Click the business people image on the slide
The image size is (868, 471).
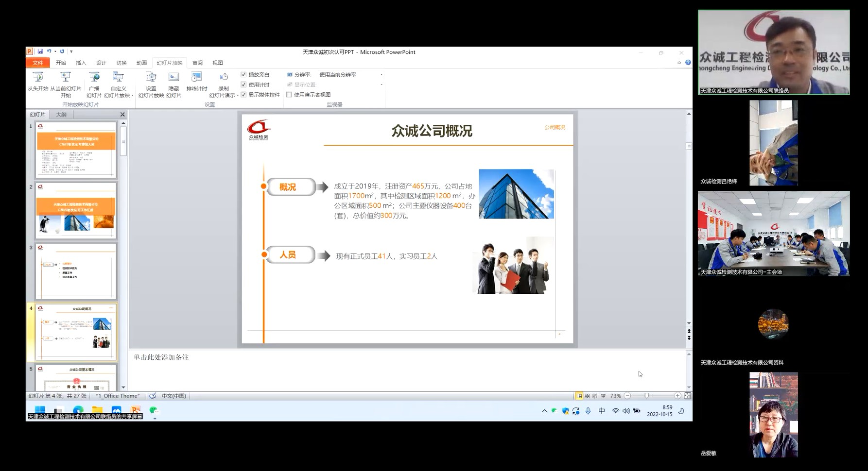[513, 265]
